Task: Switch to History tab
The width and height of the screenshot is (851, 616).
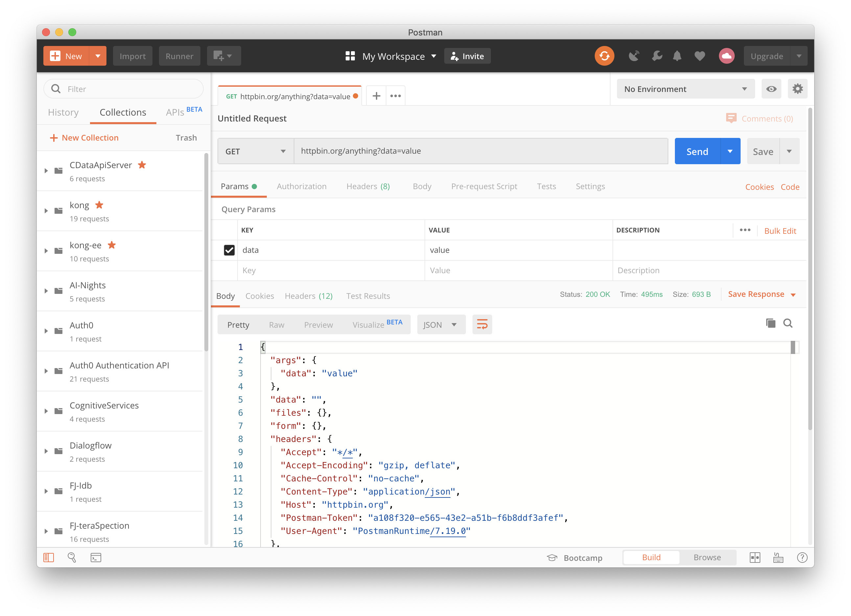Action: point(63,113)
